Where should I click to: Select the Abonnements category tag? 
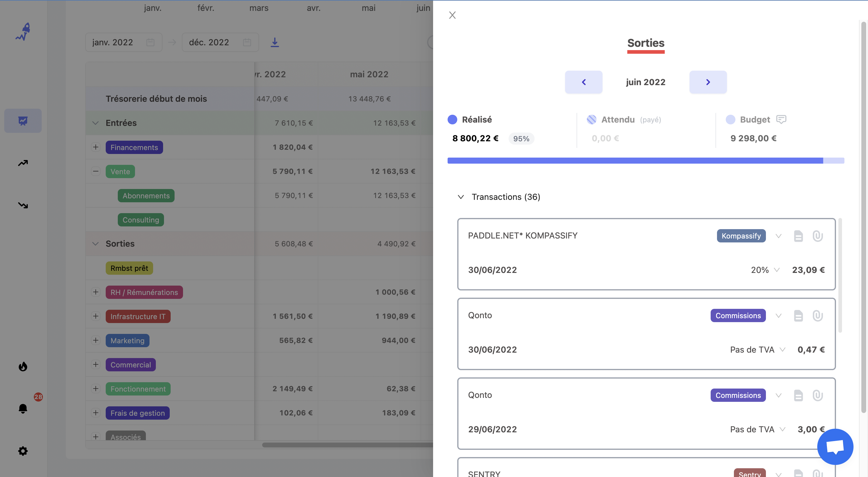pyautogui.click(x=146, y=196)
